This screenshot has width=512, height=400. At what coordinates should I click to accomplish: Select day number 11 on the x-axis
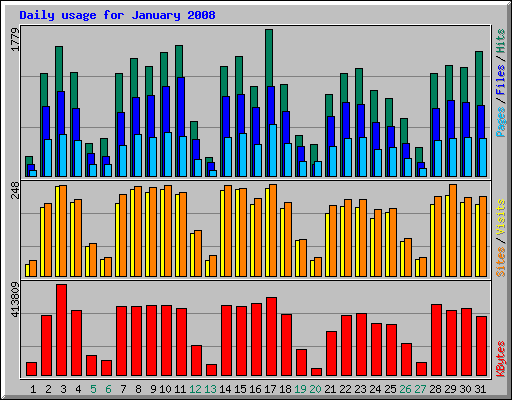point(180,389)
